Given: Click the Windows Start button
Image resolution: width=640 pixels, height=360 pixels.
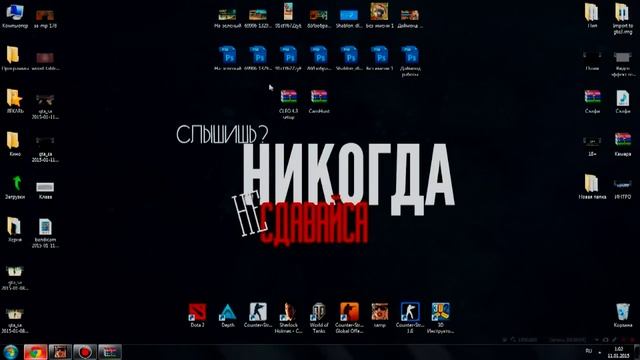Looking at the screenshot, I should (11, 352).
